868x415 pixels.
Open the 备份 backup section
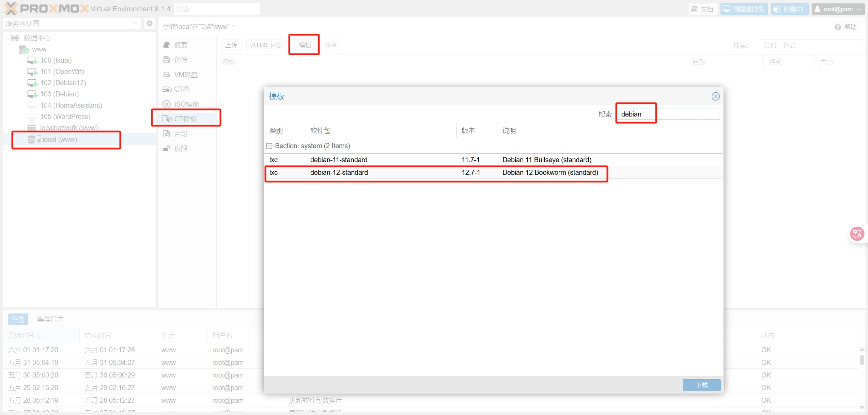click(181, 60)
